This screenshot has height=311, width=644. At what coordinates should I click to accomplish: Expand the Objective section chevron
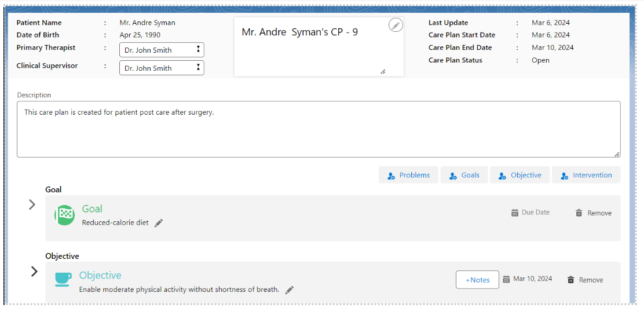(34, 271)
